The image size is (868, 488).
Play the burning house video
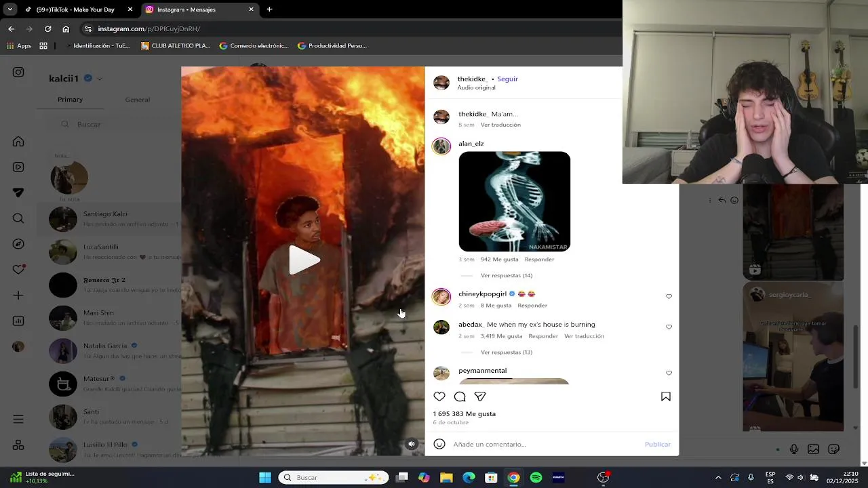click(x=304, y=260)
